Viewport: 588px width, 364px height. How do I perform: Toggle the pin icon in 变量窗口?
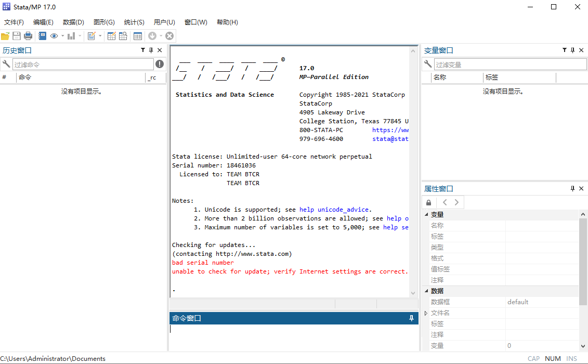point(572,50)
